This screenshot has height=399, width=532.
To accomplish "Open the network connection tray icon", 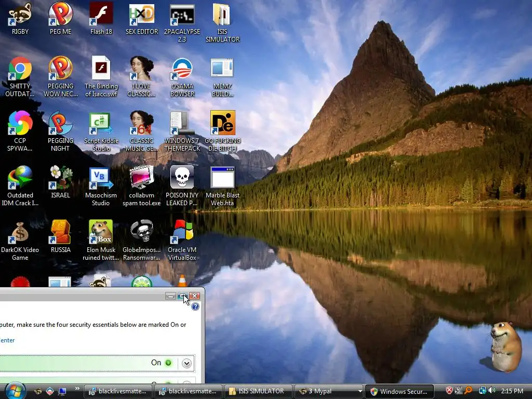I will [482, 391].
